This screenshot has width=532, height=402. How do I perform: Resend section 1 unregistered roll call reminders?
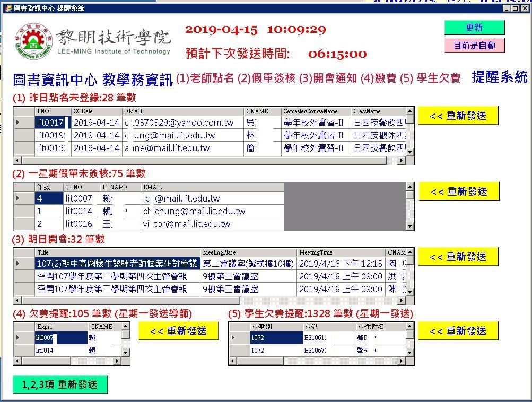[458, 116]
